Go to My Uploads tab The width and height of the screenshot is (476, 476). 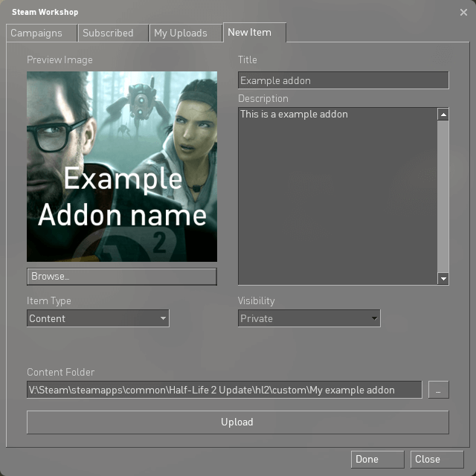[x=185, y=33]
